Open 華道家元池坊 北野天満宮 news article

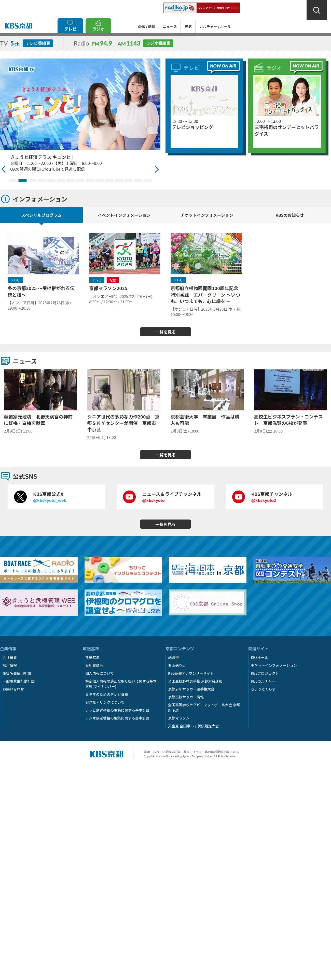click(x=40, y=420)
